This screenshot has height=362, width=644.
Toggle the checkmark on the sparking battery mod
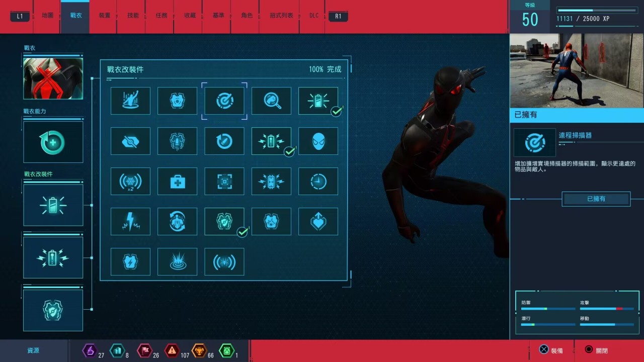tap(289, 151)
